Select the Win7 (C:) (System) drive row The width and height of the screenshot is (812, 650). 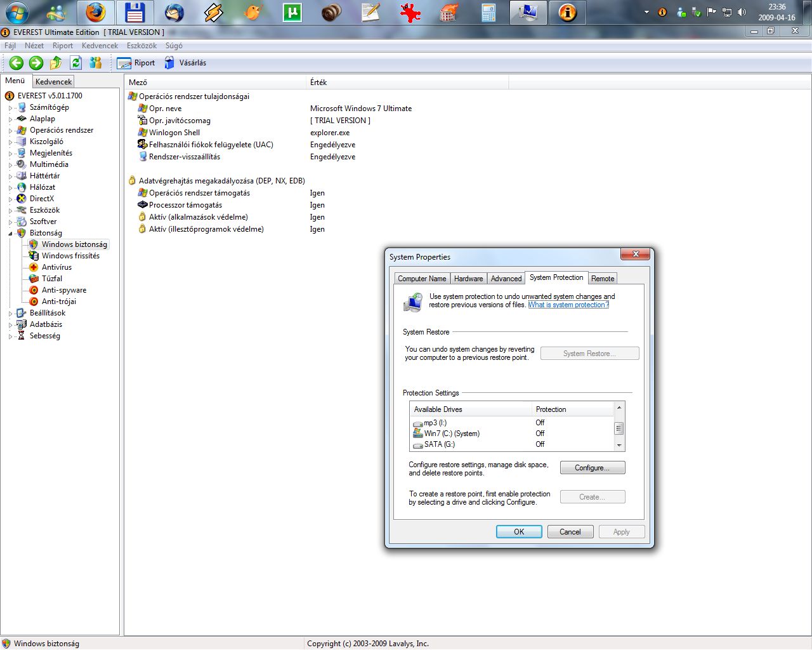(512, 434)
